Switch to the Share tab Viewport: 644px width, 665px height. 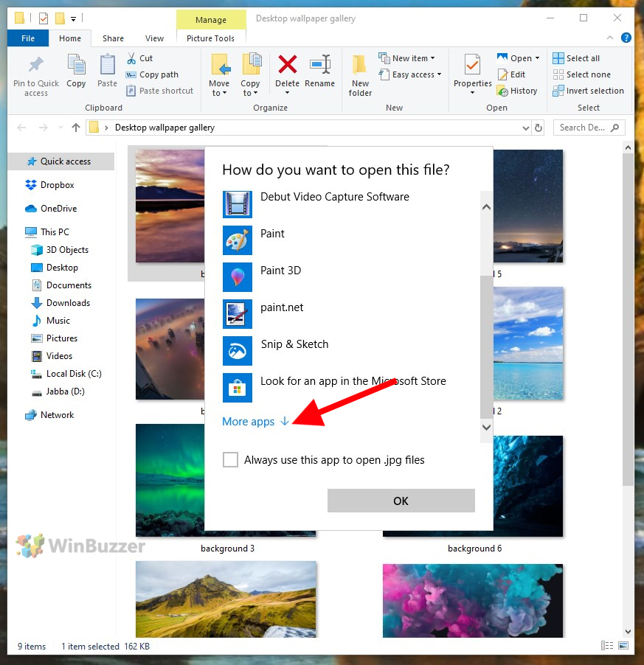click(113, 38)
